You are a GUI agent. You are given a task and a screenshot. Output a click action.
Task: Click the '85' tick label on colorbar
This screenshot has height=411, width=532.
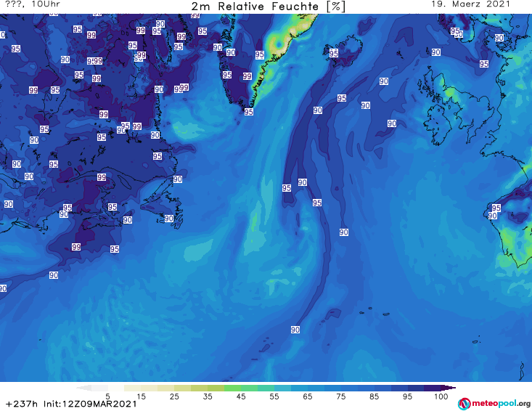click(x=375, y=396)
